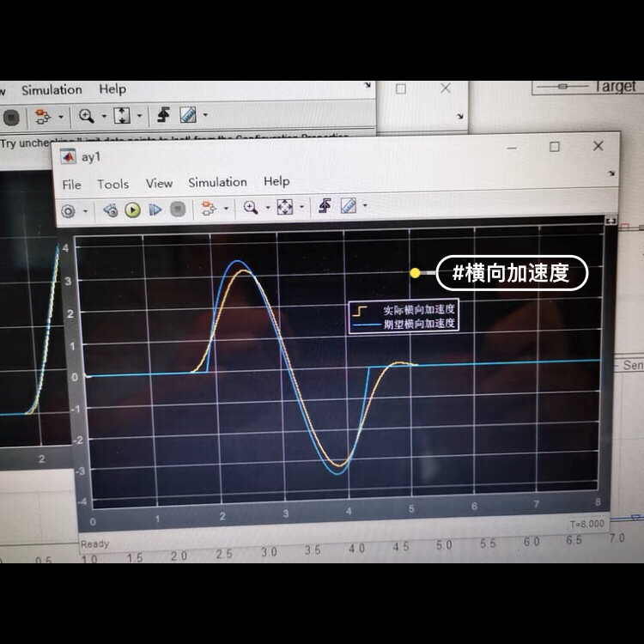Click the stop button in background scope toolbar

click(11, 118)
